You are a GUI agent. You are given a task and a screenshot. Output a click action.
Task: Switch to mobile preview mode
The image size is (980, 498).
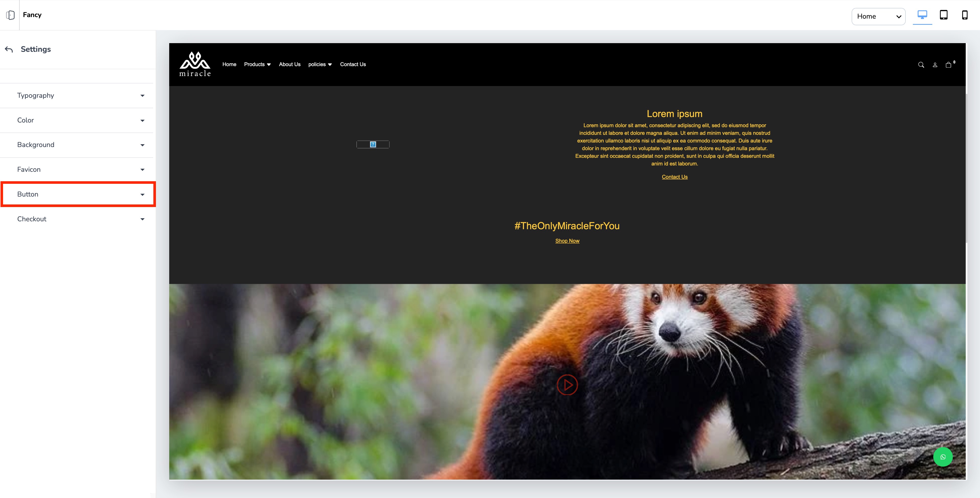[x=964, y=15]
